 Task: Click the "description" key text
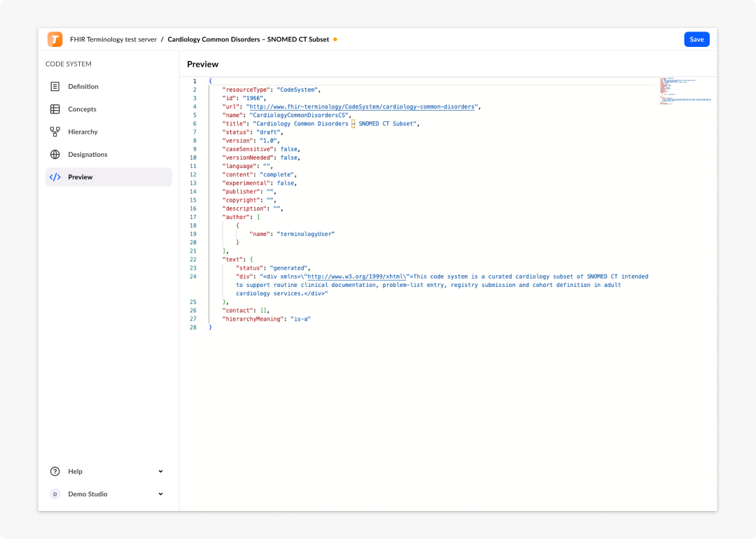(x=244, y=209)
